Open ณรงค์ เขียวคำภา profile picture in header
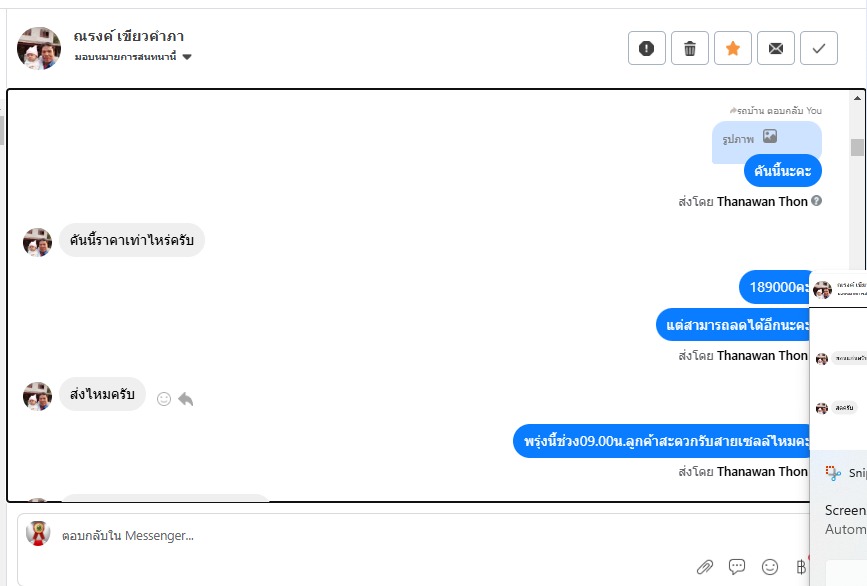The width and height of the screenshot is (867, 586). (x=39, y=48)
